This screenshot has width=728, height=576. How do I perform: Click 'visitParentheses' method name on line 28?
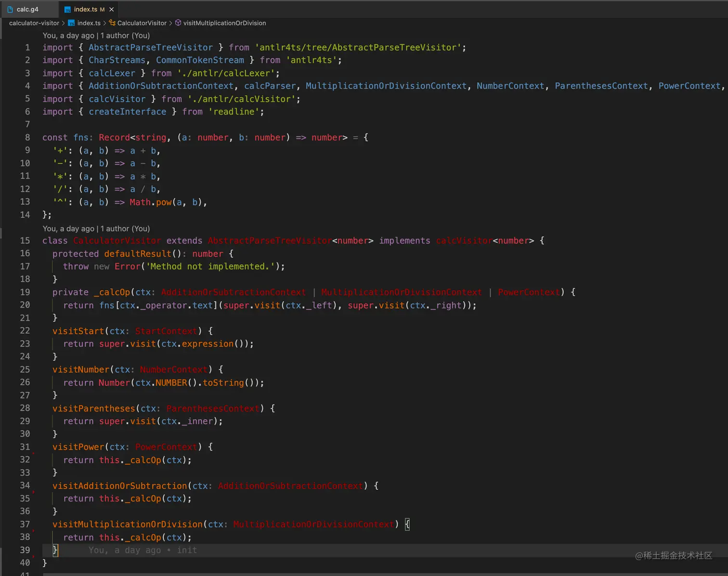coord(94,409)
